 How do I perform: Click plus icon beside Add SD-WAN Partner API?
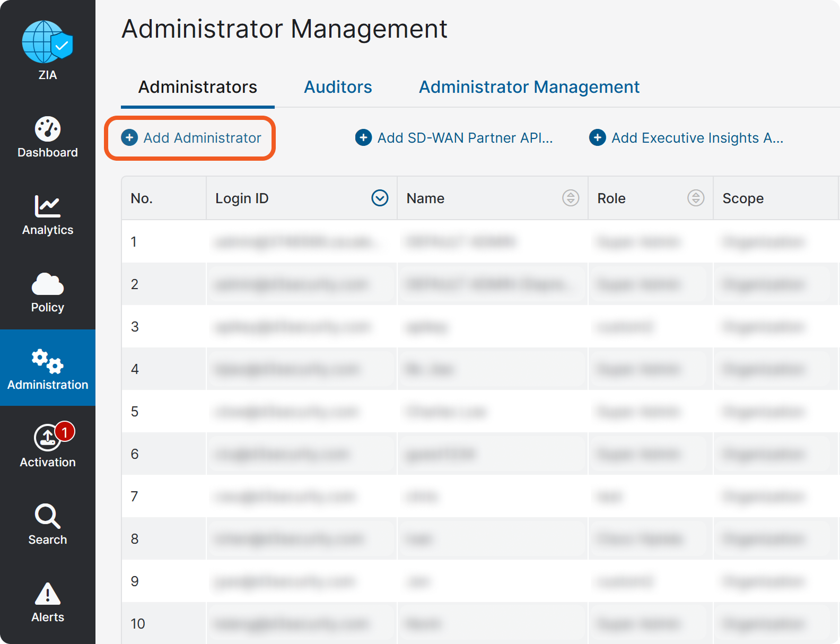[363, 138]
